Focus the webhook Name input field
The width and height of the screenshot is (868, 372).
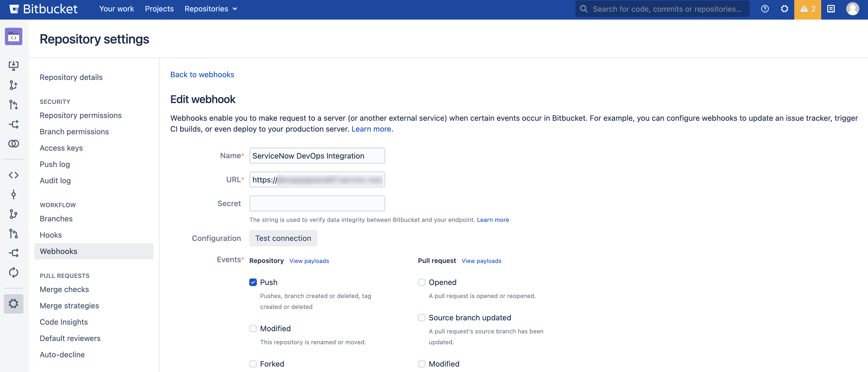click(317, 156)
